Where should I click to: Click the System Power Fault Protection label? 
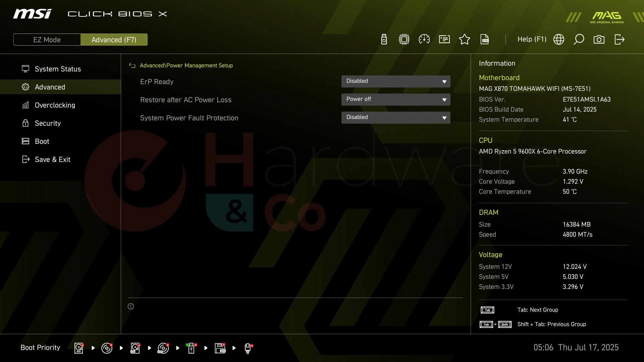coord(189,118)
